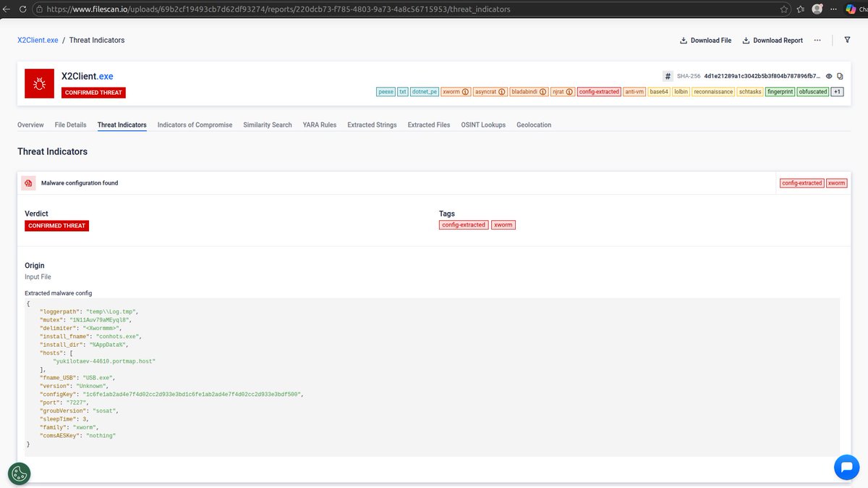Screen dimensions: 868x488
Task: Click the txt tag
Action: [x=403, y=92]
